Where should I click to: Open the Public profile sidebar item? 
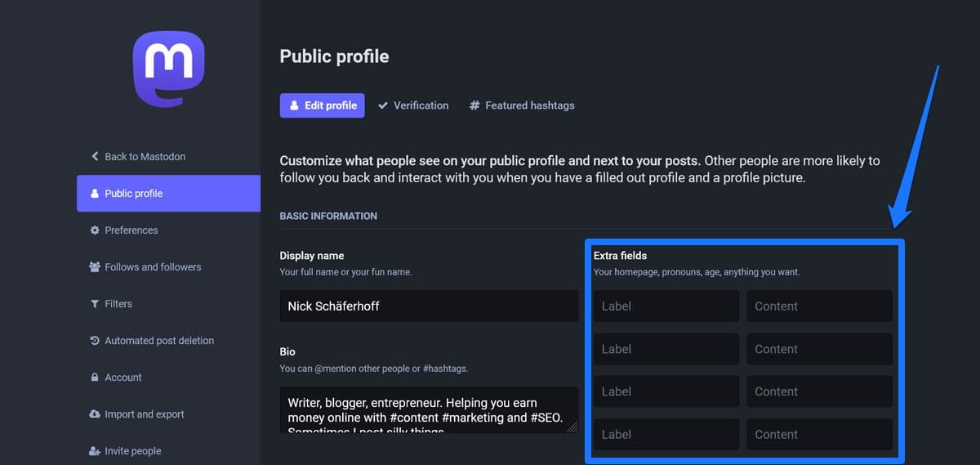point(168,194)
